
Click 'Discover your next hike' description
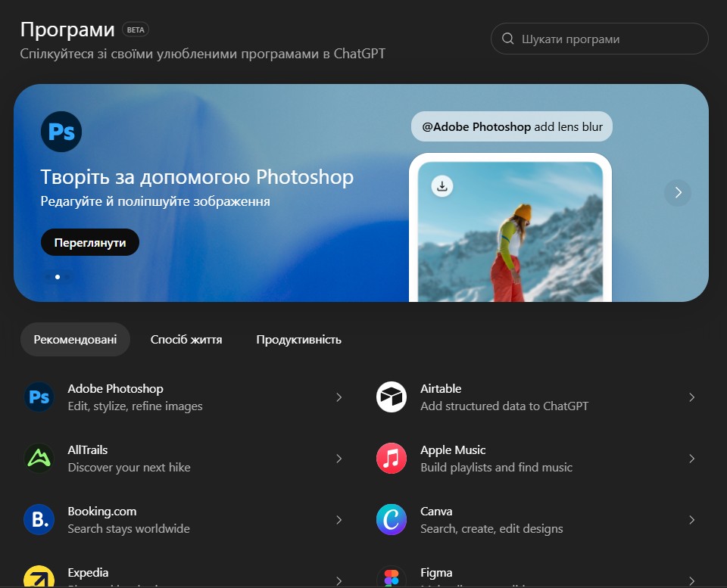[x=129, y=467]
